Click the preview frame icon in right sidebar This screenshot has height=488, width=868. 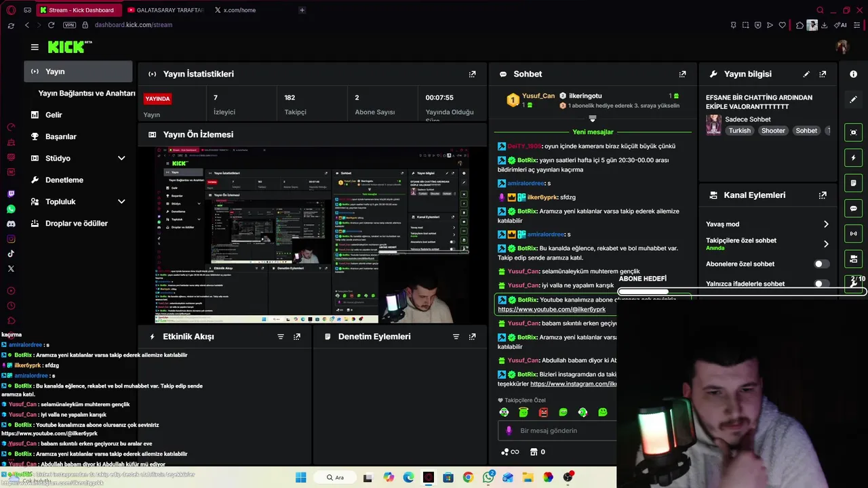(x=854, y=132)
